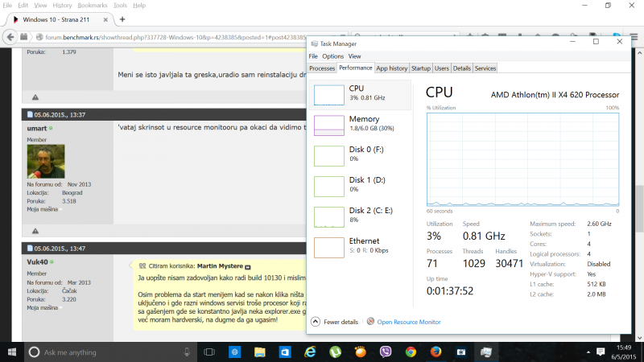The height and width of the screenshot is (362, 644).
Task: Switch to the App history tab
Action: pos(392,68)
